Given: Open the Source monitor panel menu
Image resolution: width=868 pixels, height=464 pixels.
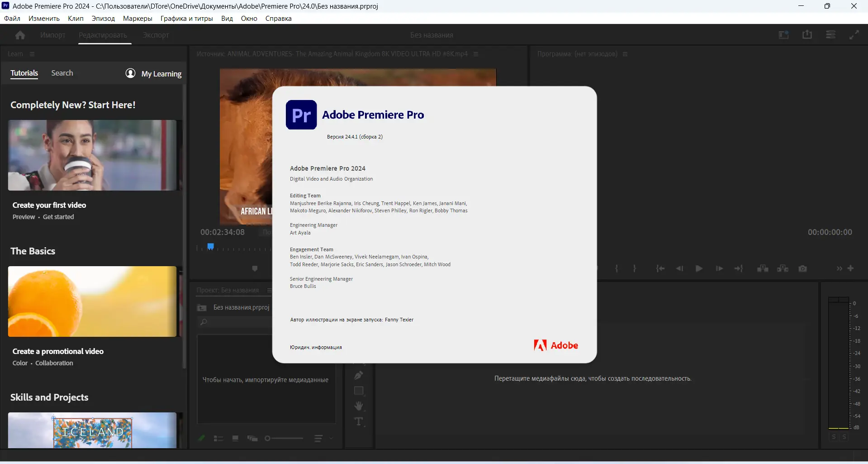Looking at the screenshot, I should (476, 54).
